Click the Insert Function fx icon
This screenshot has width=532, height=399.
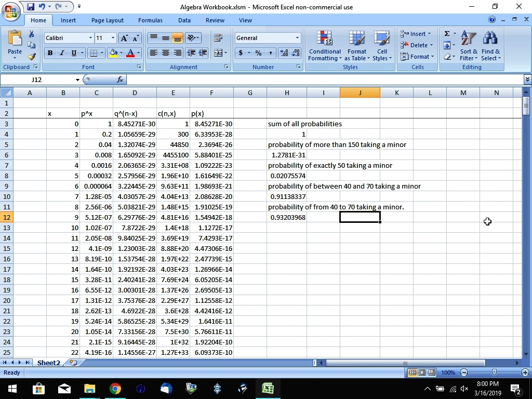pos(120,79)
